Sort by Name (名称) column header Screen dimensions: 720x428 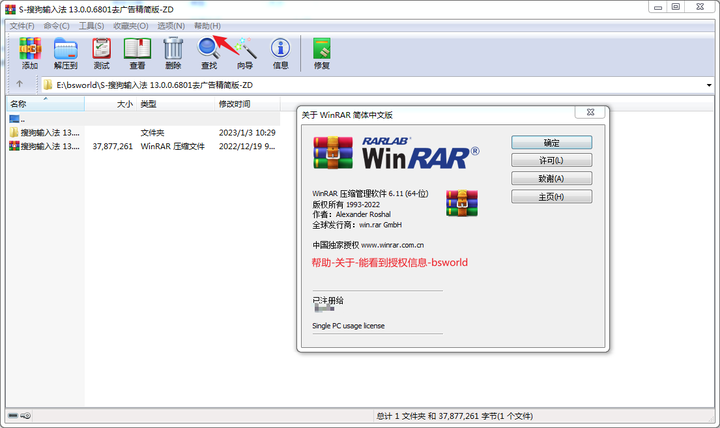point(45,104)
